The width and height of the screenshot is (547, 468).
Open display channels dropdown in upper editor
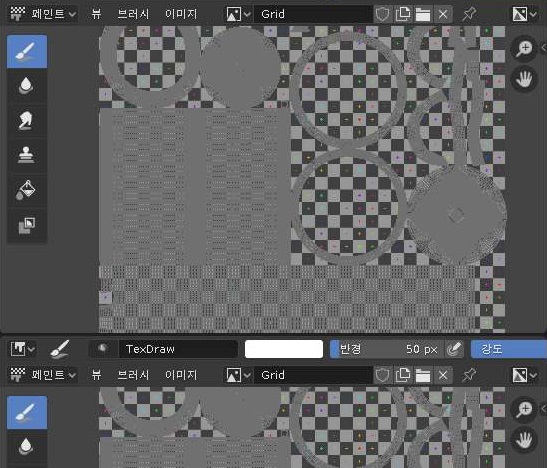tap(524, 14)
